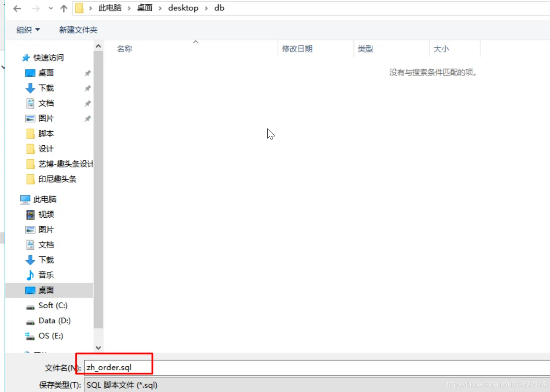Click the yellow folder icon for 印尼趣头条

coord(30,179)
